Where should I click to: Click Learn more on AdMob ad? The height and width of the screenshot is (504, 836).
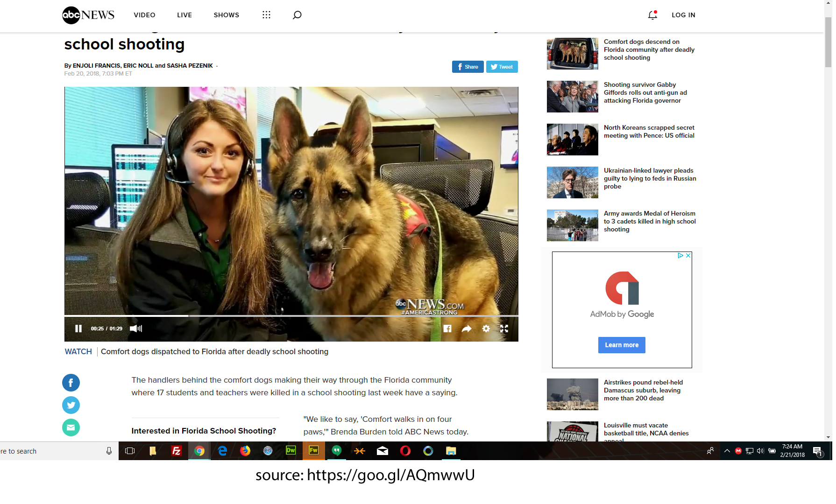pos(622,345)
